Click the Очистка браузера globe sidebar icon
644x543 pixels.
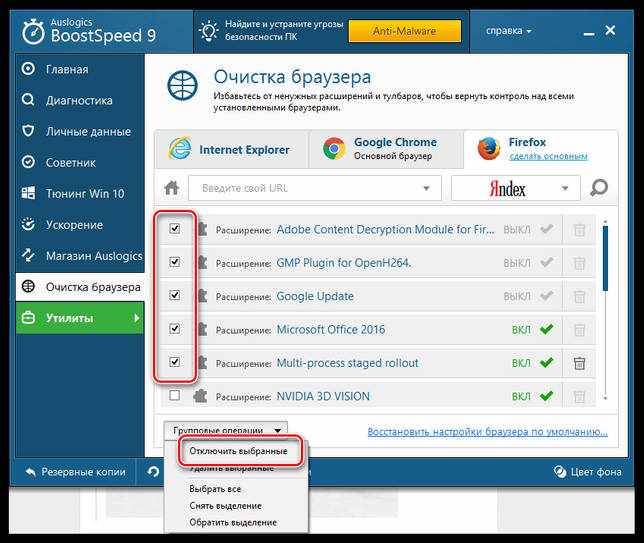click(x=28, y=286)
